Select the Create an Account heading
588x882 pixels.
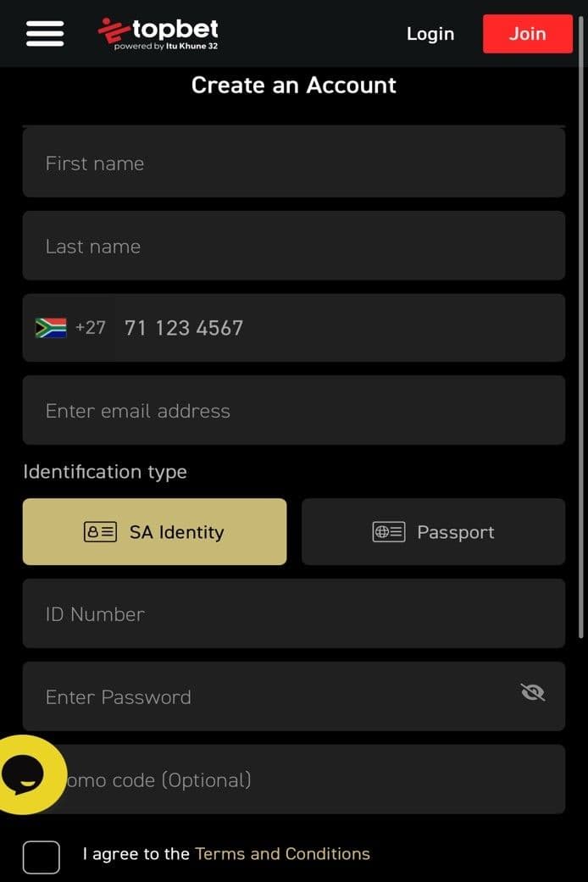pyautogui.click(x=293, y=86)
